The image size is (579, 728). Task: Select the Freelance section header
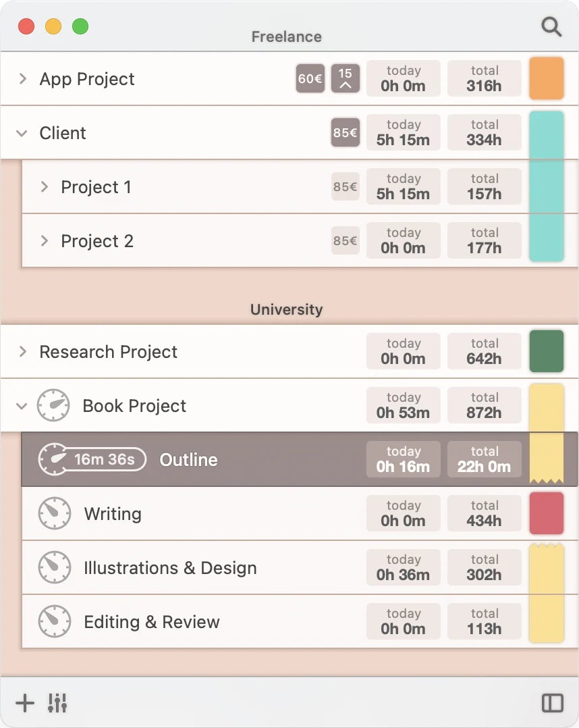pos(286,36)
